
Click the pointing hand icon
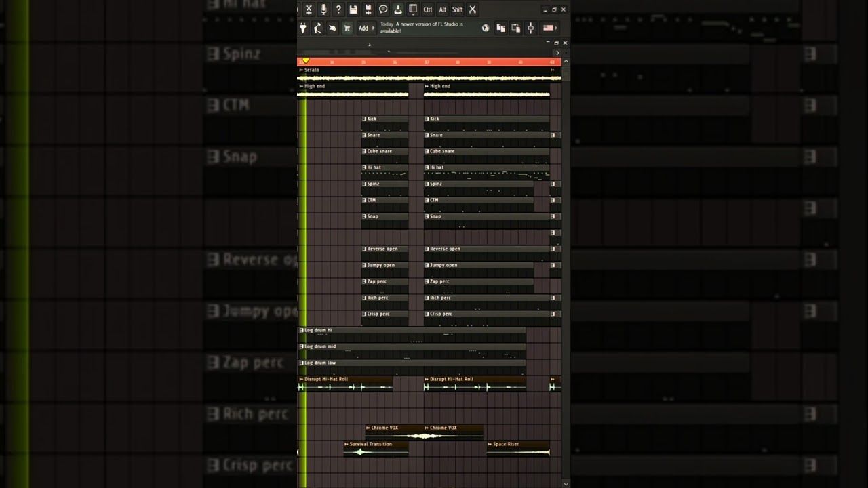pos(332,28)
